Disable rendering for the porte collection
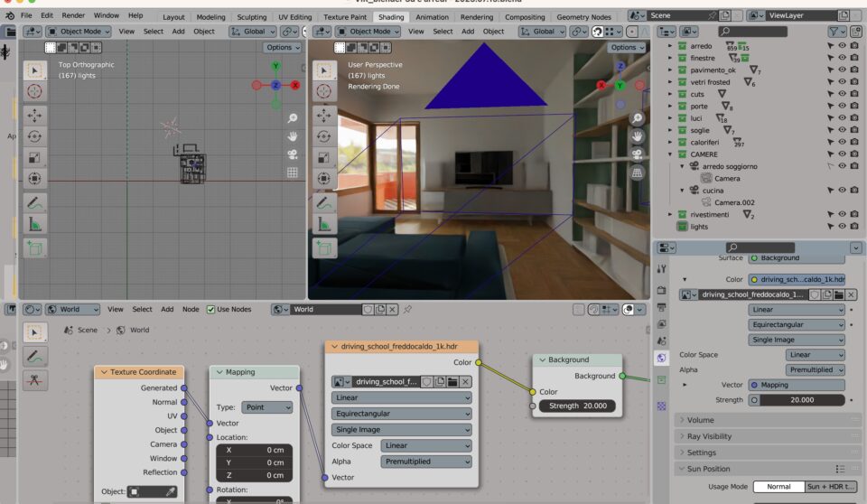This screenshot has height=504, width=867. (x=854, y=107)
